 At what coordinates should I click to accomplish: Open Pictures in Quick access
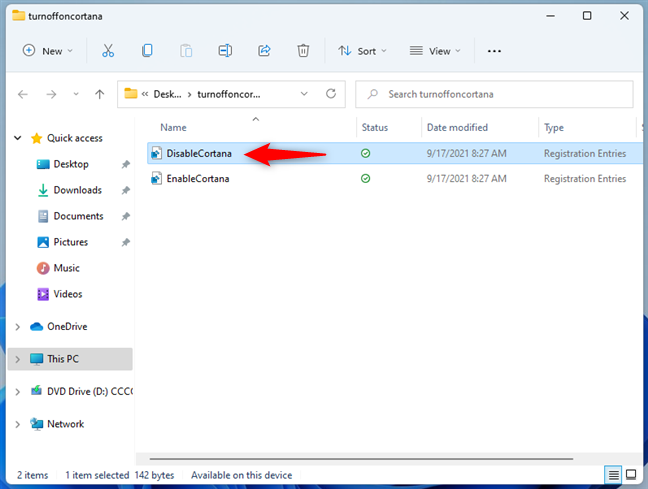coord(70,242)
